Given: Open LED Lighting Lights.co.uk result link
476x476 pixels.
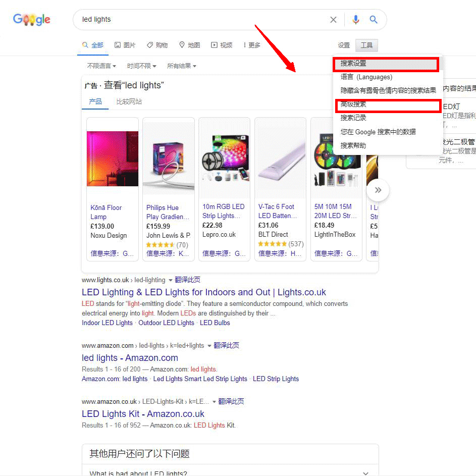Looking at the screenshot, I should pyautogui.click(x=203, y=292).
